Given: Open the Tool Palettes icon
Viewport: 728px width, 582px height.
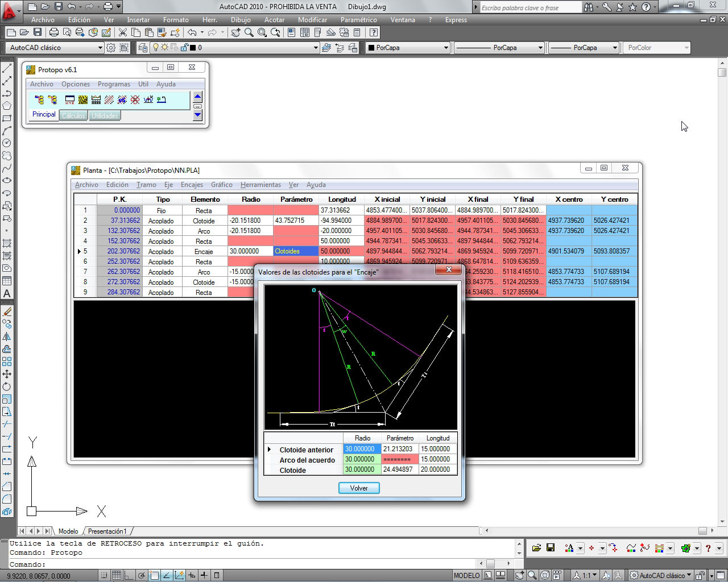Looking at the screenshot, I should click(317, 32).
